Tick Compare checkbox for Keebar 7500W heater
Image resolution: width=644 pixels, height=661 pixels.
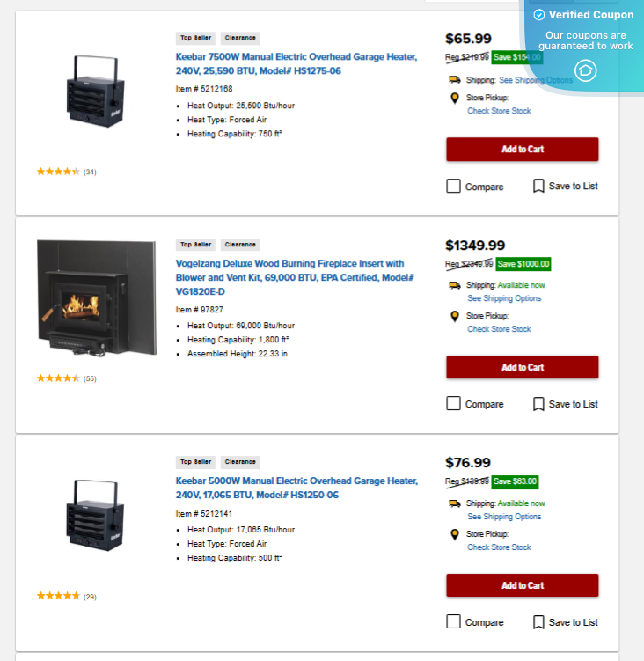(x=454, y=187)
